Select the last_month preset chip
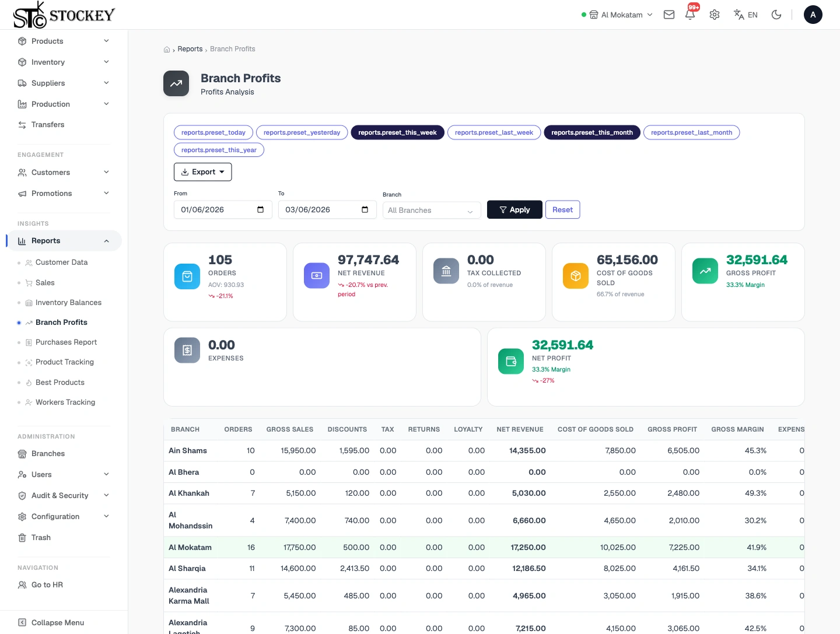The width and height of the screenshot is (840, 634). click(692, 132)
